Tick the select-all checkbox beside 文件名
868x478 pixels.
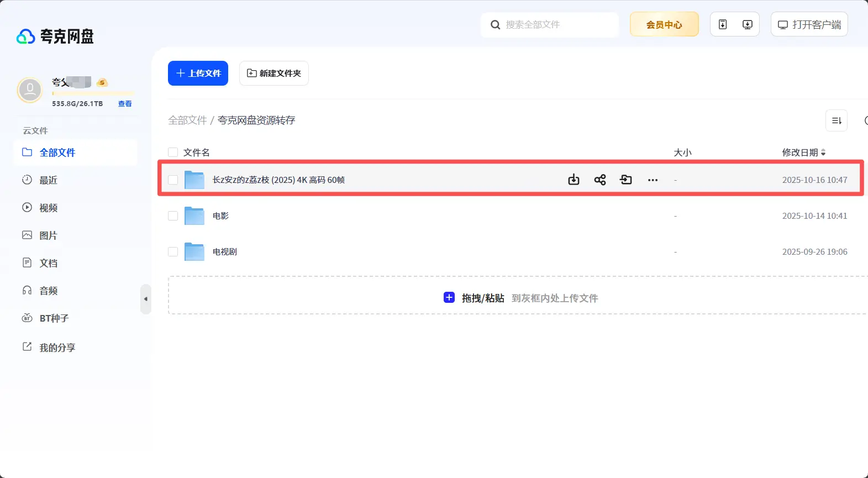tap(173, 153)
